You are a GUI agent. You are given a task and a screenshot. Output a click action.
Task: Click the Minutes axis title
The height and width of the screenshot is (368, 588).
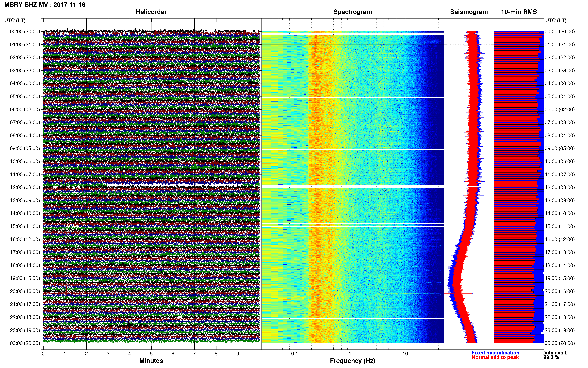(151, 361)
